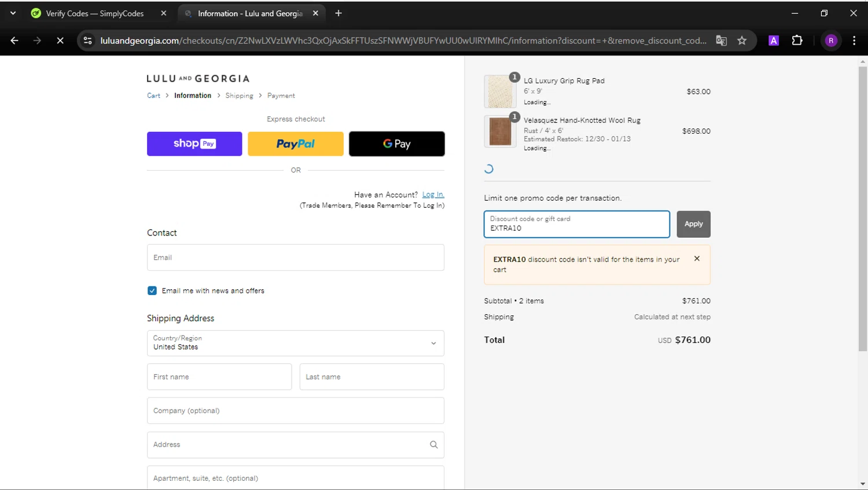
Task: Open the Extensions puzzle icon
Action: (x=797, y=40)
